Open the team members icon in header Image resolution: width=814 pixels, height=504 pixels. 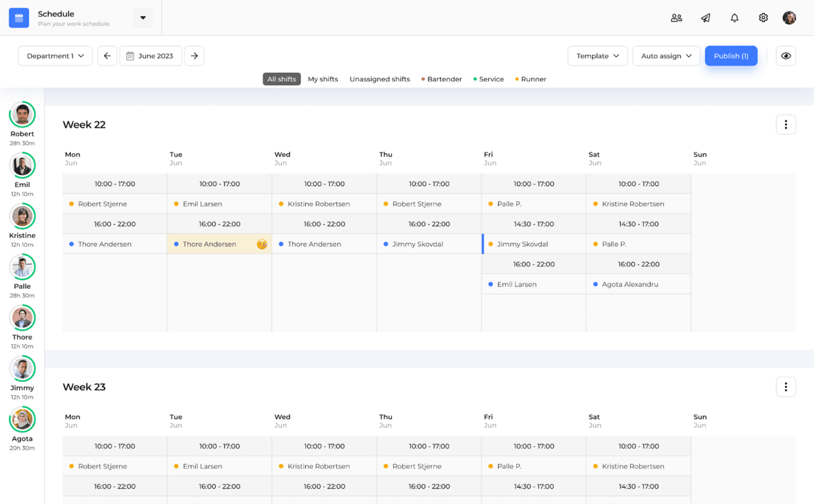pos(676,18)
